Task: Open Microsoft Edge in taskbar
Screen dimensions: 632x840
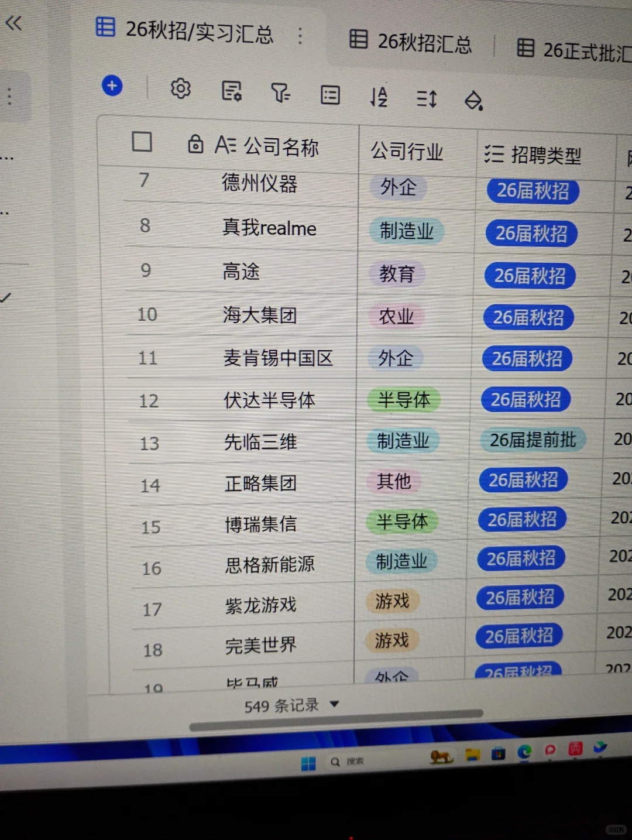Action: 524,752
